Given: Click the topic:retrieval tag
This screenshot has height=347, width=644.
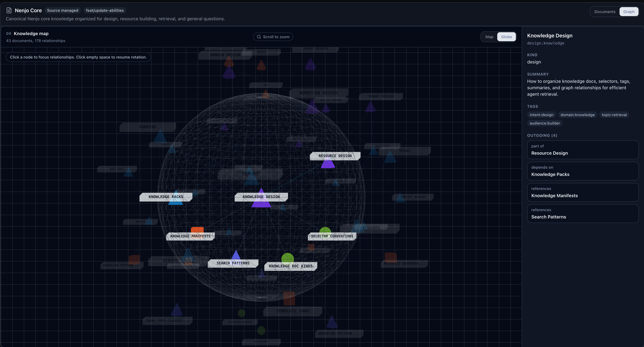Looking at the screenshot, I should point(614,115).
